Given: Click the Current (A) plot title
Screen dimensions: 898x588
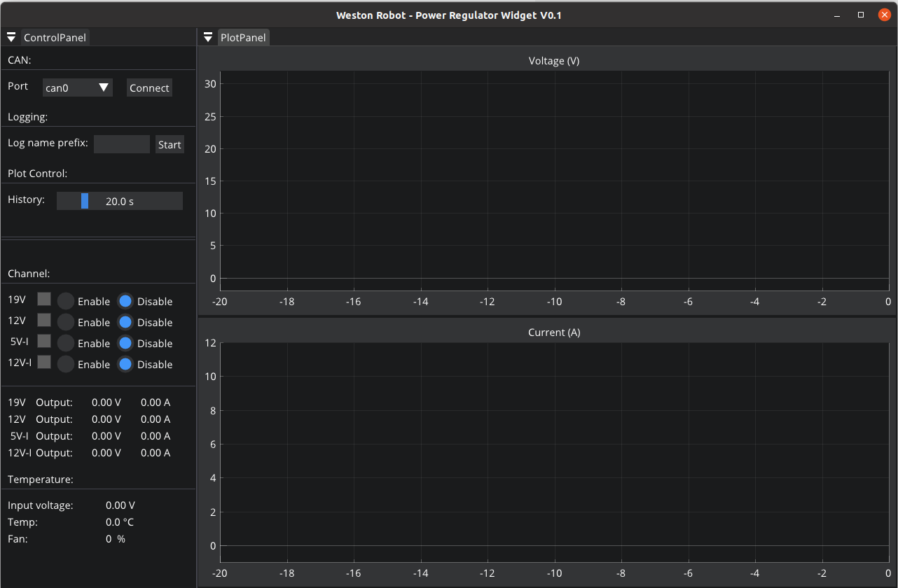Looking at the screenshot, I should (x=554, y=332).
